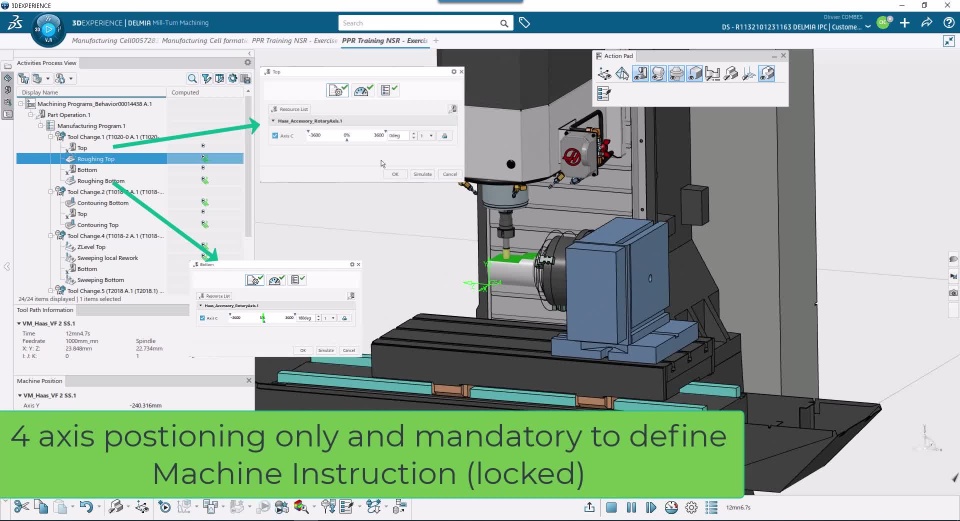This screenshot has height=521, width=960.
Task: Collapse Machining Programs_Behavior tree node
Action: tap(20, 104)
